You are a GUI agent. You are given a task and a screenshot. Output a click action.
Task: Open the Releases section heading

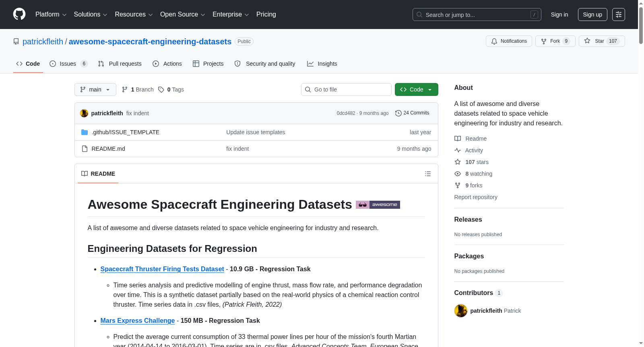click(468, 219)
